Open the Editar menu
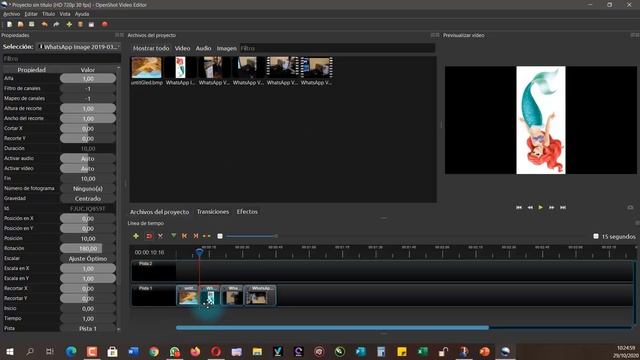Image resolution: width=640 pixels, height=360 pixels. (31, 14)
